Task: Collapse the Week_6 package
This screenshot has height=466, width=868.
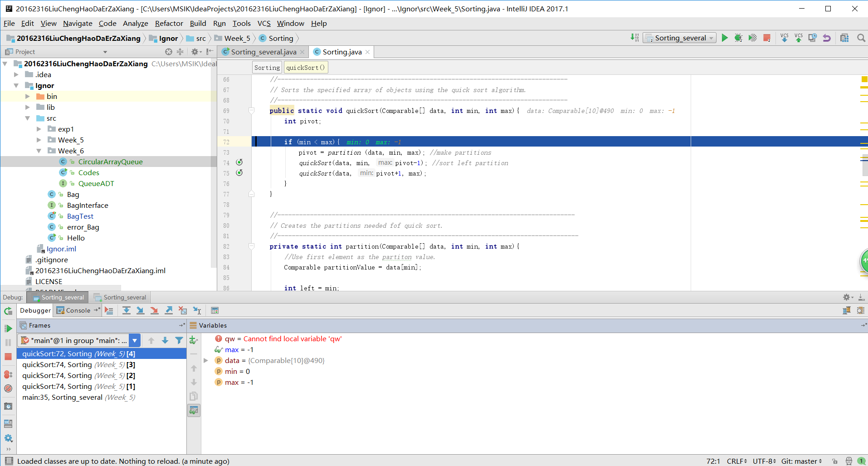Action: (39, 151)
